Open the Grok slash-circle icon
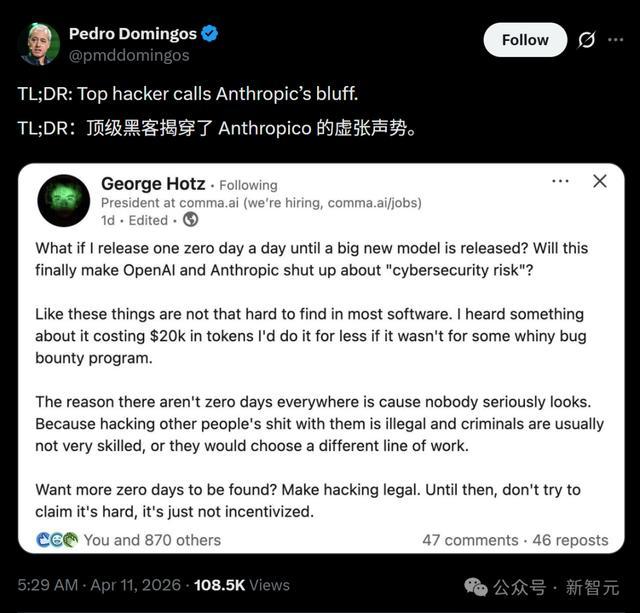Viewport: 640px width, 613px height. tap(587, 40)
